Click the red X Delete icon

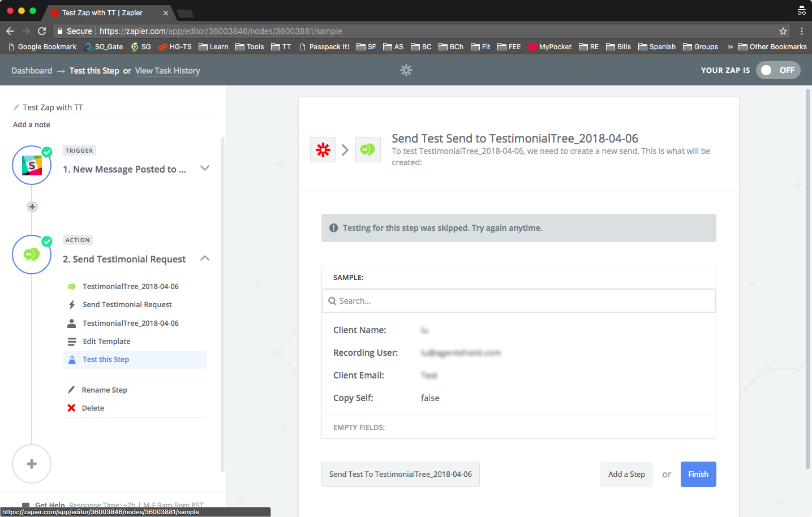point(71,408)
